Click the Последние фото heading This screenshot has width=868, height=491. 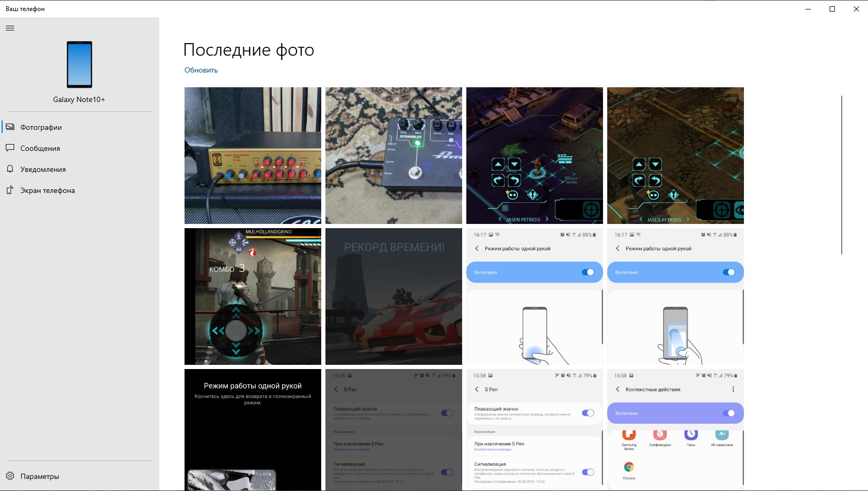point(249,50)
